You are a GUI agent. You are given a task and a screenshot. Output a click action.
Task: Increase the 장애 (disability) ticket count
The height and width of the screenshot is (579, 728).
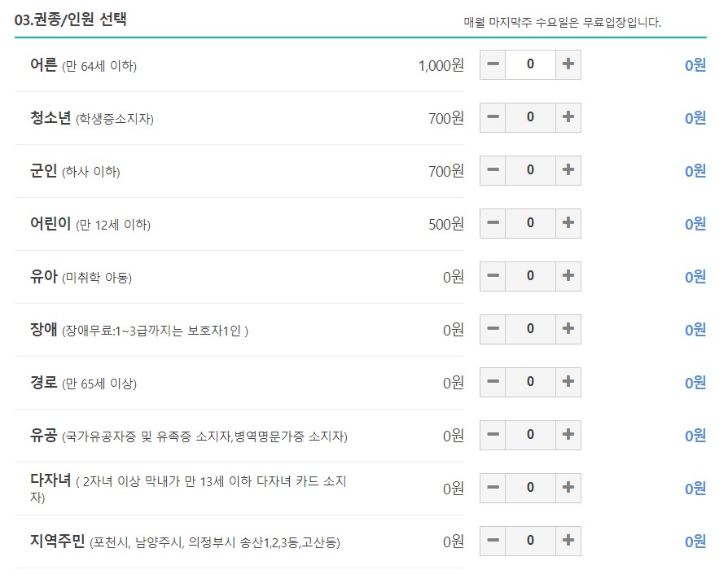click(570, 329)
